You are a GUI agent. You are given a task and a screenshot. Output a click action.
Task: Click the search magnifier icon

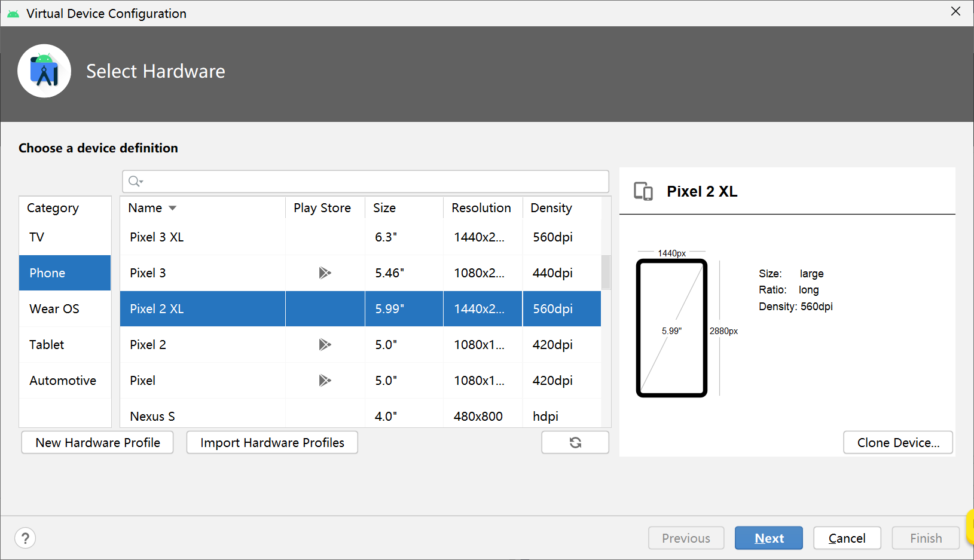tap(135, 181)
